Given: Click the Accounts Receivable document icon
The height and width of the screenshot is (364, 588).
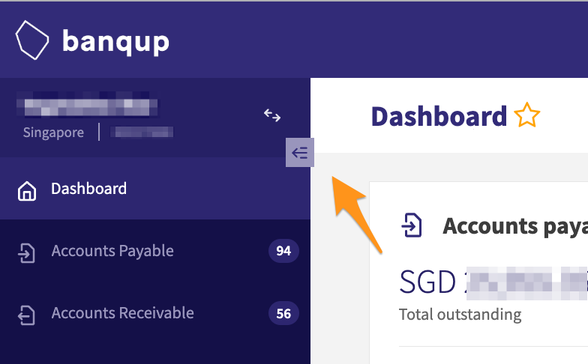Looking at the screenshot, I should point(27,315).
